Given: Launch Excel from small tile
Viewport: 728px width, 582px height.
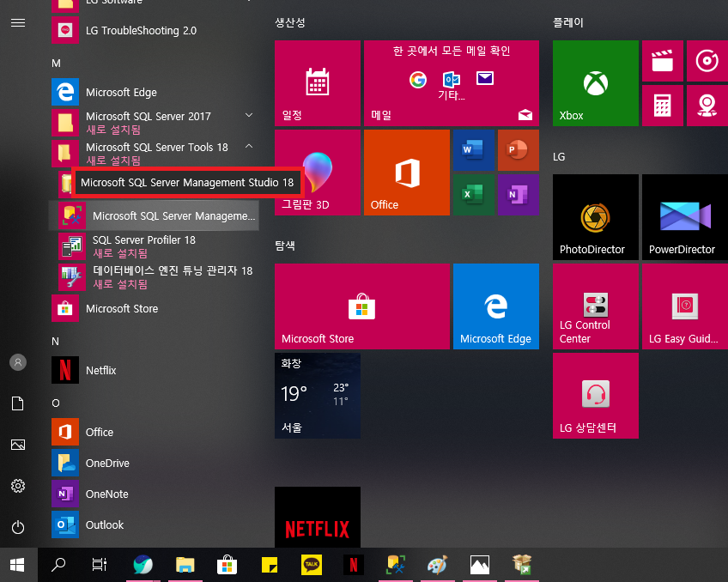Looking at the screenshot, I should tap(474, 195).
